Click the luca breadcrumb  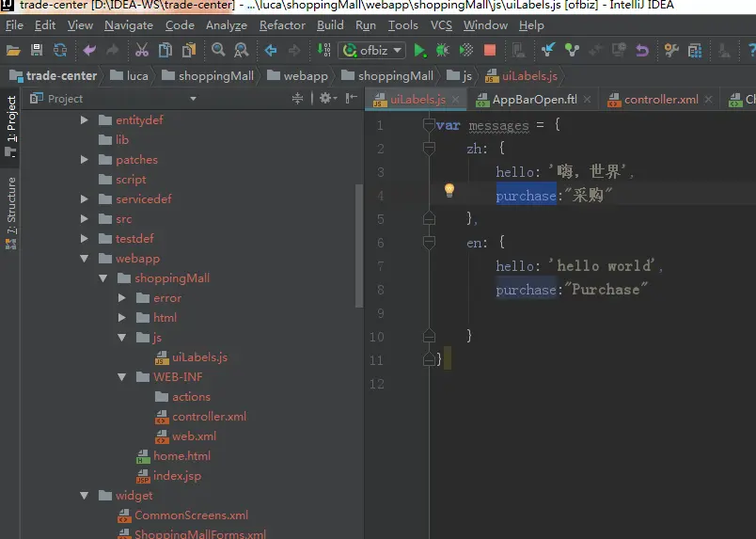129,76
